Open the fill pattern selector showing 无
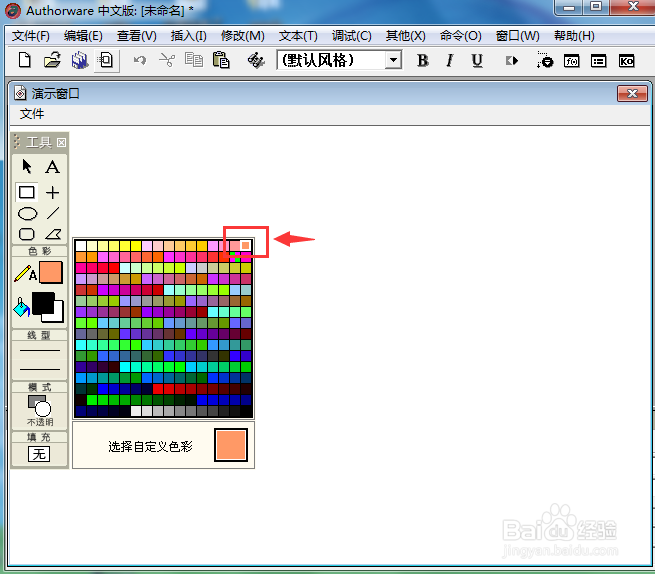The image size is (655, 574). click(39, 454)
